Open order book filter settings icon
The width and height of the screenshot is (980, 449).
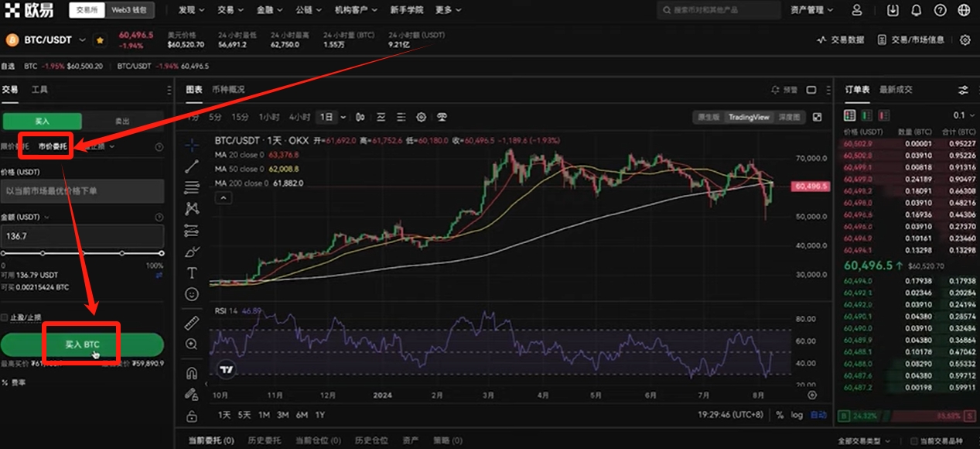[x=963, y=90]
